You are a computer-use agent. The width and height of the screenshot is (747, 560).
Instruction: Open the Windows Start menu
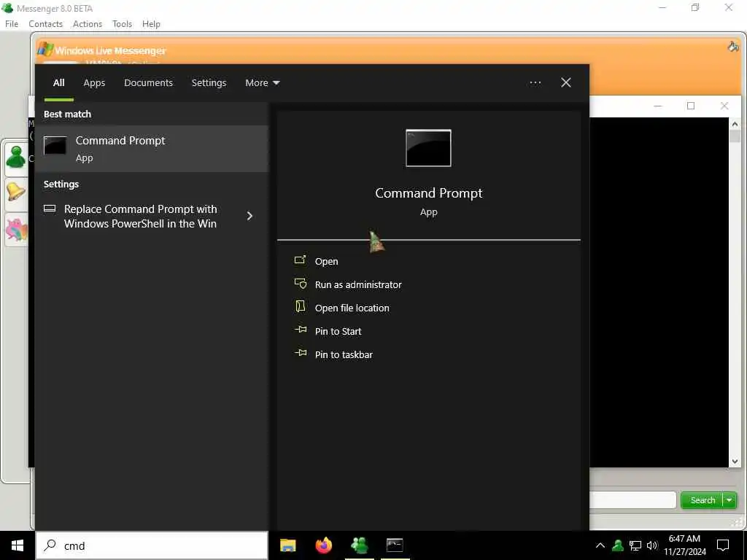pos(18,545)
